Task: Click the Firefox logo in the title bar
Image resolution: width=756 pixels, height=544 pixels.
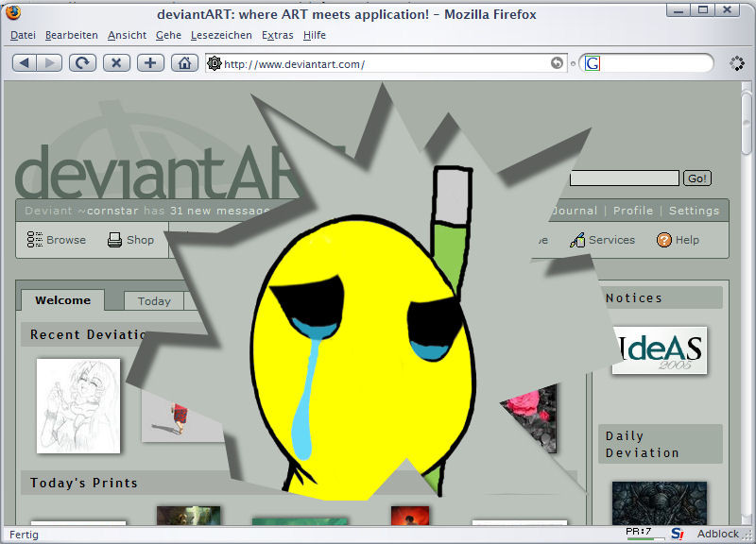Action: [13, 12]
